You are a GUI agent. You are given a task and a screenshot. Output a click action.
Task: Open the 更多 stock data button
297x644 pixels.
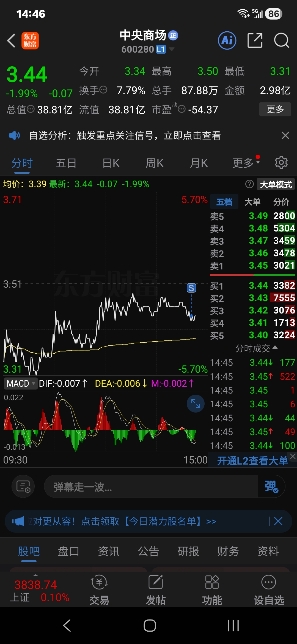[275, 109]
